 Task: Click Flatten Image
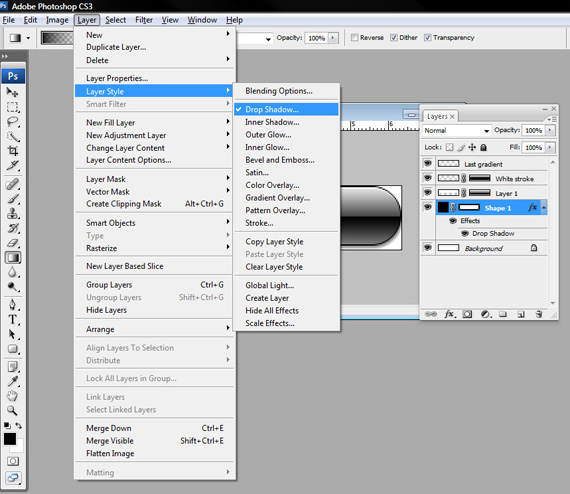point(155,454)
